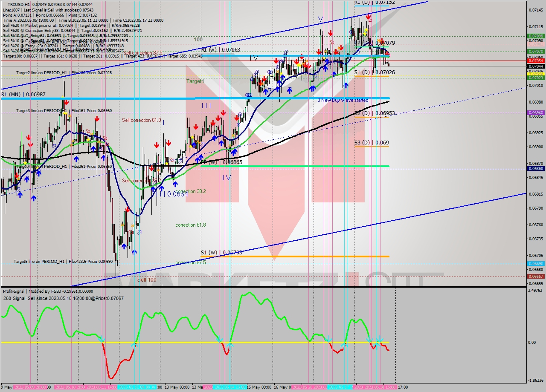Click the green 0.07070 price axis tag
This screenshot has height=392, width=546.
pyautogui.click(x=536, y=51)
